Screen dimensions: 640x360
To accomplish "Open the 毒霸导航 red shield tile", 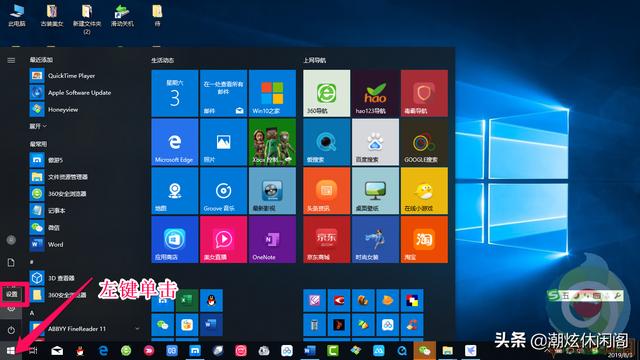I will (x=424, y=93).
